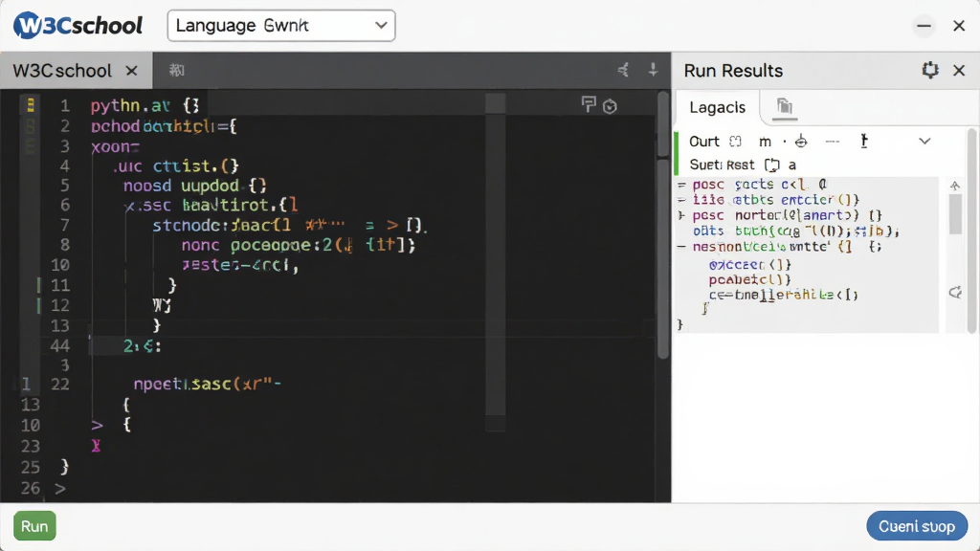Screen dimensions: 980x551
Task: Click the code line "noosd uupdod {}"
Action: coord(195,186)
